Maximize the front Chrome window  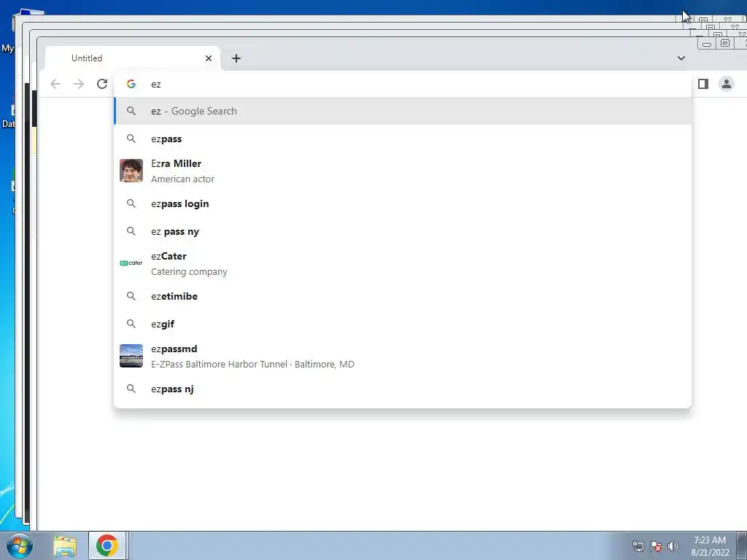[x=724, y=43]
